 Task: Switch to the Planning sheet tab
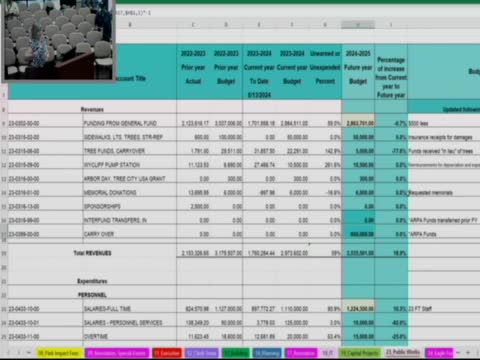(x=267, y=353)
